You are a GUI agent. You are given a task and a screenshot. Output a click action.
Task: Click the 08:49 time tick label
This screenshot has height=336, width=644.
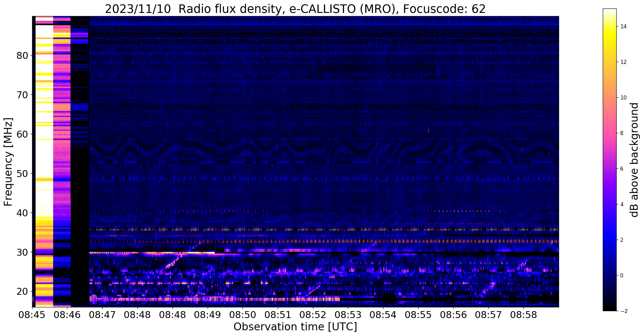(207, 315)
